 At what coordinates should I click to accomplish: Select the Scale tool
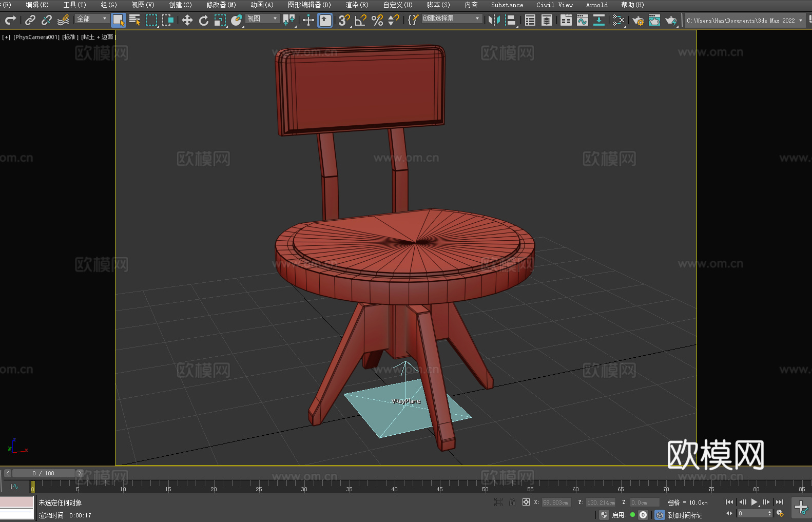pos(220,20)
